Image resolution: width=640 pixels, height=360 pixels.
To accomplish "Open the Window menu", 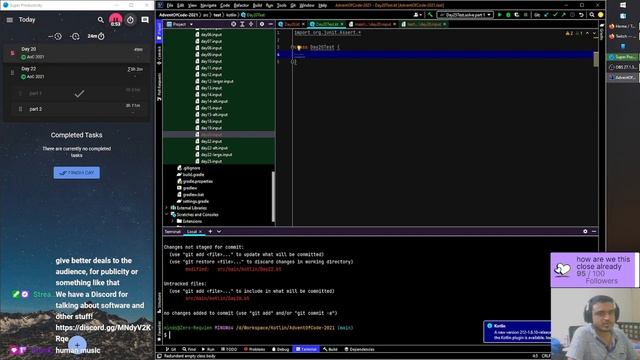I will tap(307, 5).
